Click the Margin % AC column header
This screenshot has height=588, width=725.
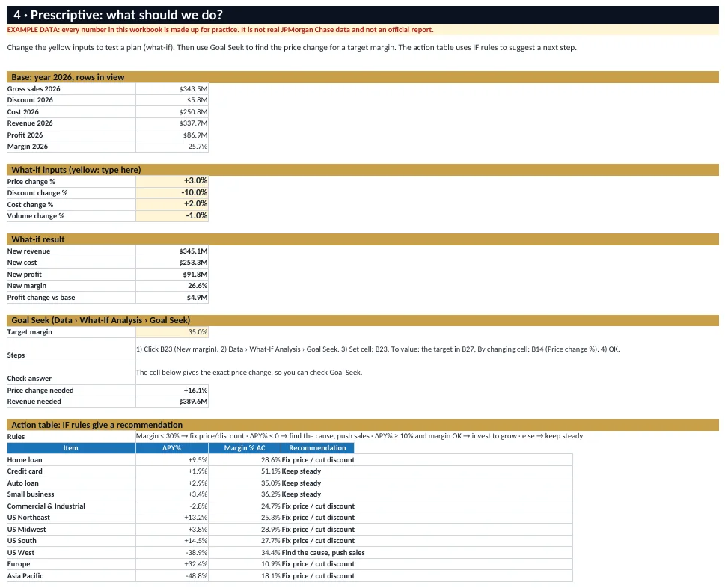click(x=245, y=448)
